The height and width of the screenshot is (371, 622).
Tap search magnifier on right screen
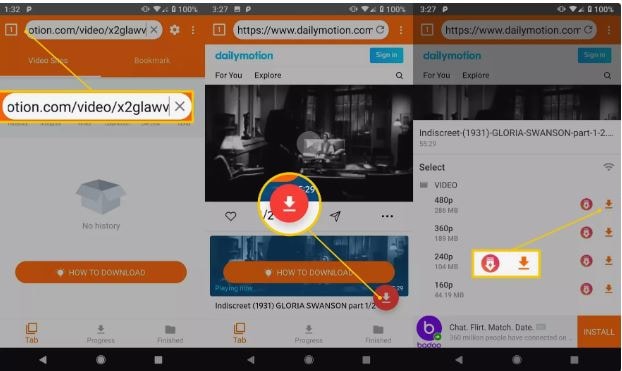[607, 75]
